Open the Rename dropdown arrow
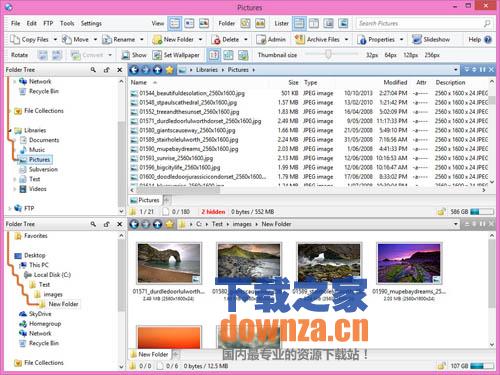The height and width of the screenshot is (375, 500). pos(142,40)
